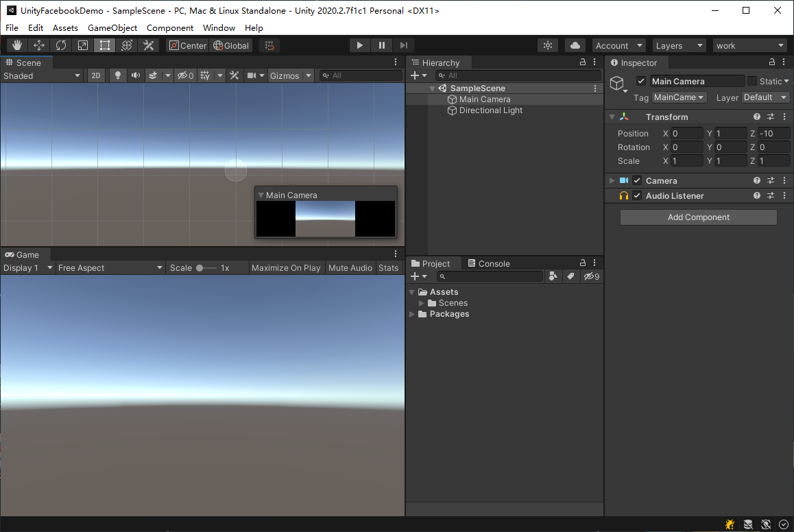Select the Scale tool
The width and height of the screenshot is (794, 532).
[x=83, y=45]
